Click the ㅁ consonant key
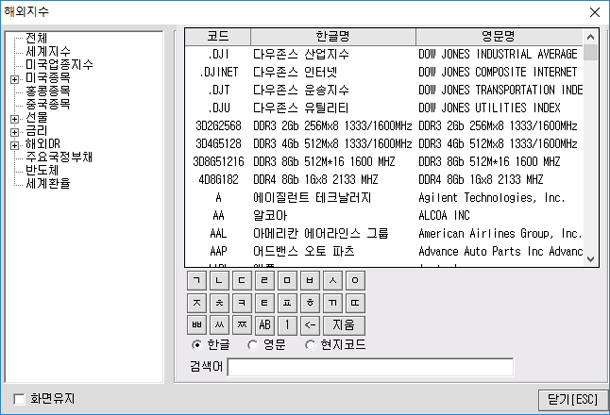Screen dimensions: 610x415 click(x=287, y=281)
